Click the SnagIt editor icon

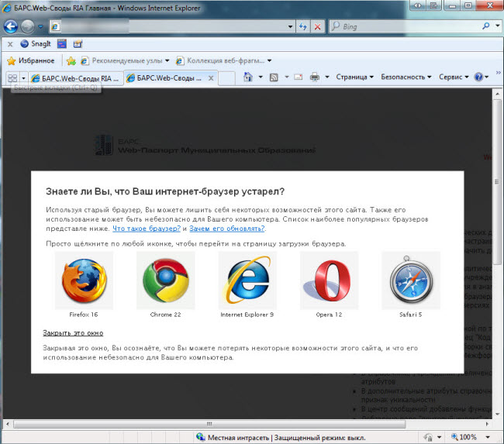point(78,43)
